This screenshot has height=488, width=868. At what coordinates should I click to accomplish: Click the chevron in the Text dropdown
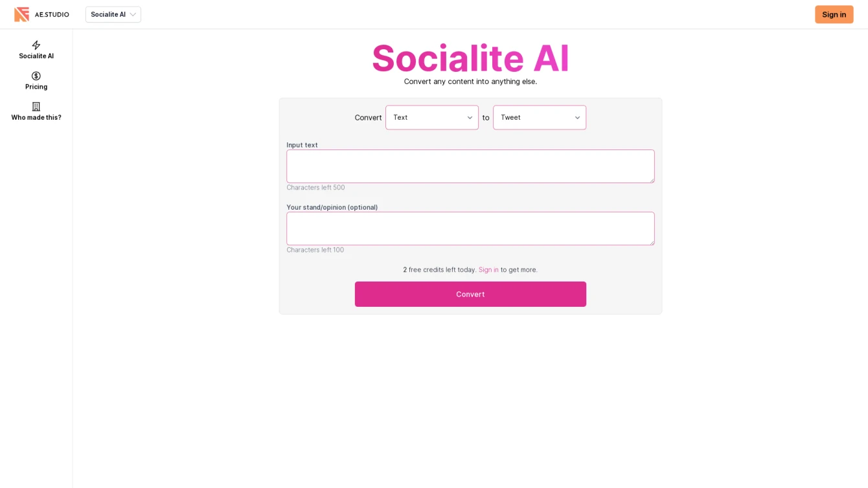470,118
